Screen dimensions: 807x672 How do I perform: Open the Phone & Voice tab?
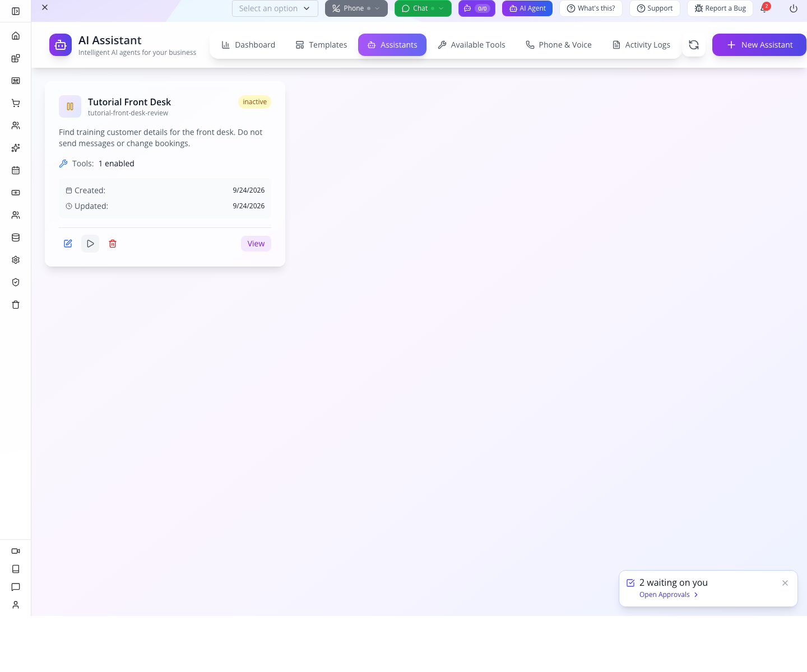coord(559,45)
